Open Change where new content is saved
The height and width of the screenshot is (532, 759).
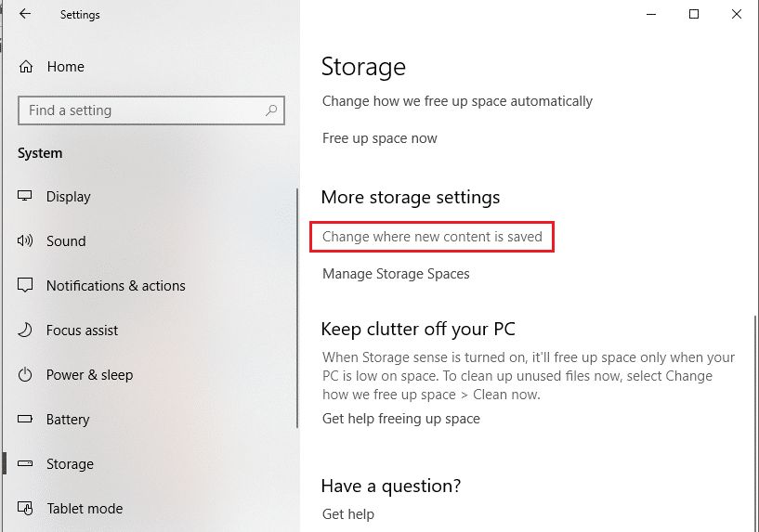tap(432, 237)
